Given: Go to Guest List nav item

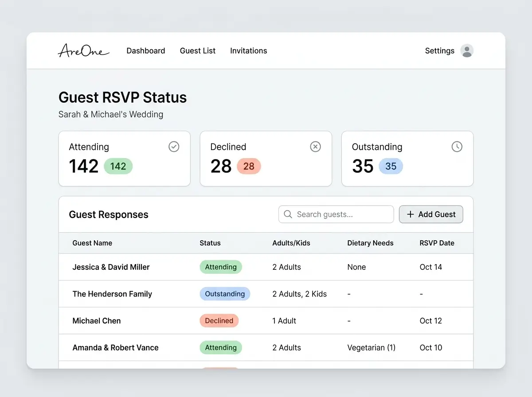Looking at the screenshot, I should (198, 51).
